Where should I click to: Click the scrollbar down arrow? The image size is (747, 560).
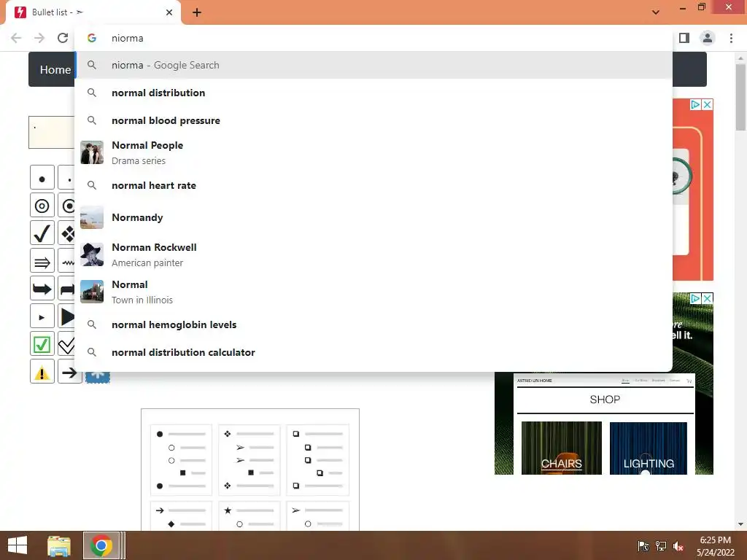coord(740,524)
